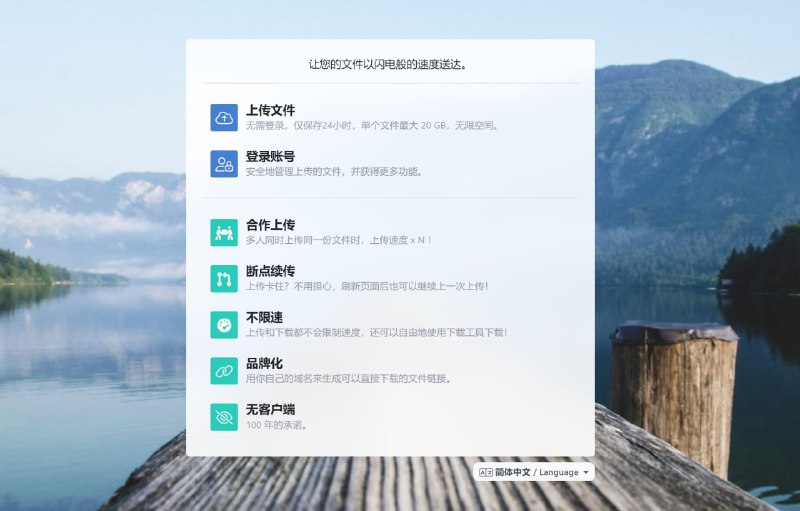Click the 品牌化 chain link icon
This screenshot has width=800, height=511.
click(x=224, y=371)
